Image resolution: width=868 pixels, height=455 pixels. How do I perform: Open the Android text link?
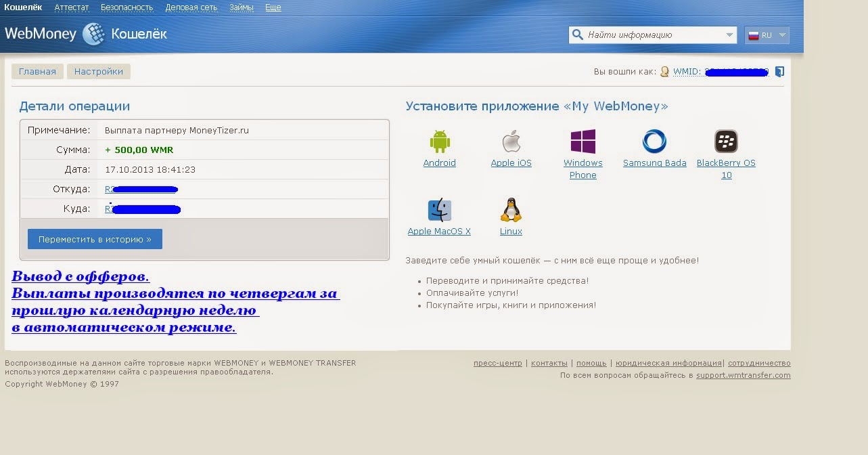[440, 163]
